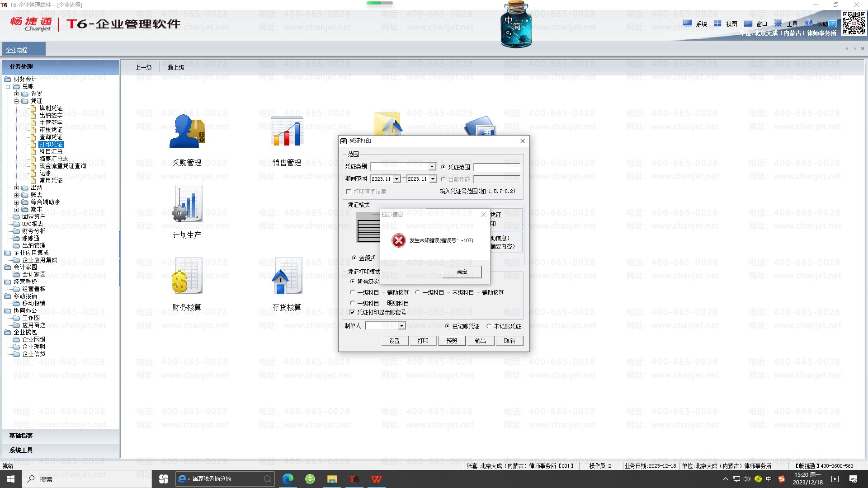Switch to the 基础档案 panel tab
Viewport: 868px width, 488px height.
pos(21,436)
